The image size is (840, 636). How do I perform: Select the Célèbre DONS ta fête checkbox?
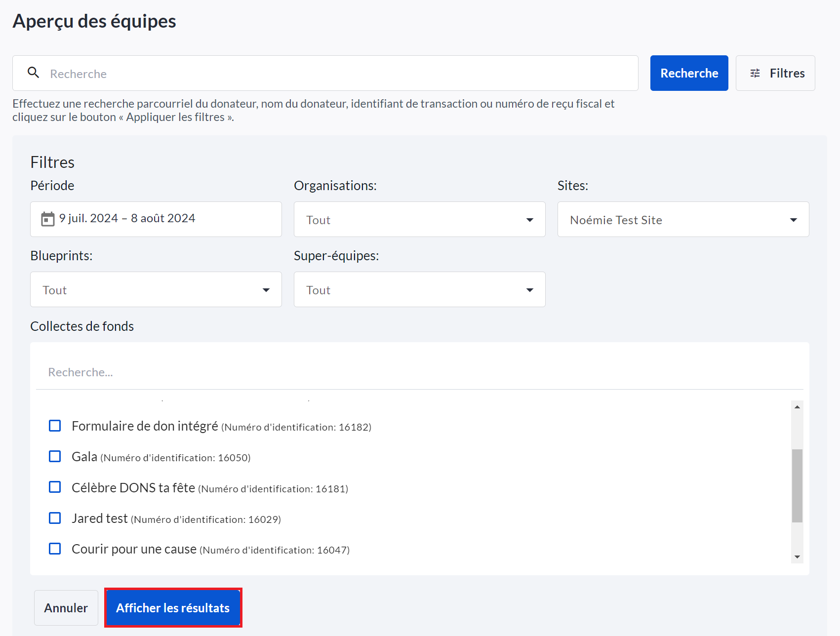[x=55, y=487]
